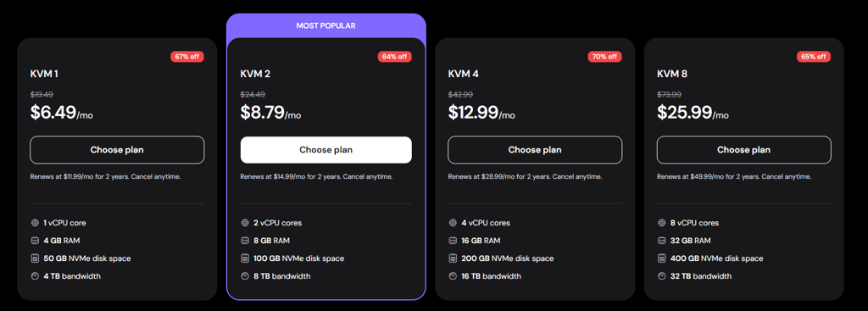The width and height of the screenshot is (868, 311).
Task: Choose the KVM 1 plan
Action: click(x=117, y=150)
